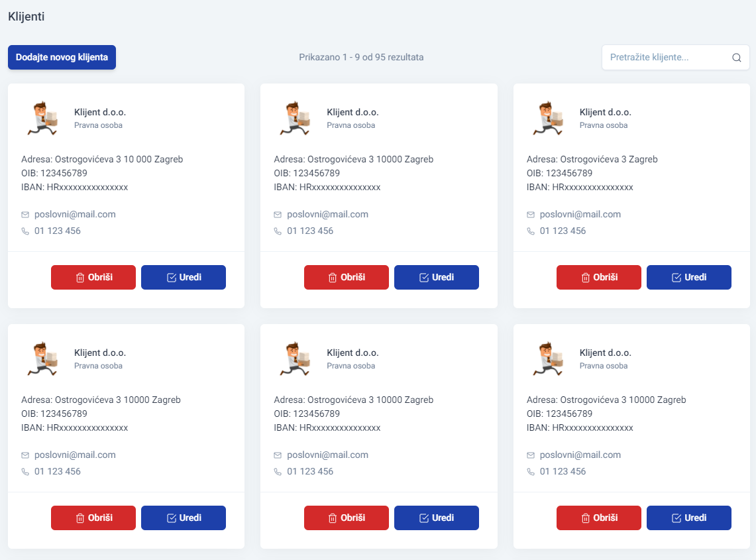This screenshot has width=756, height=560.
Task: Click the courier avatar on the bottom-right client card
Action: (548, 359)
